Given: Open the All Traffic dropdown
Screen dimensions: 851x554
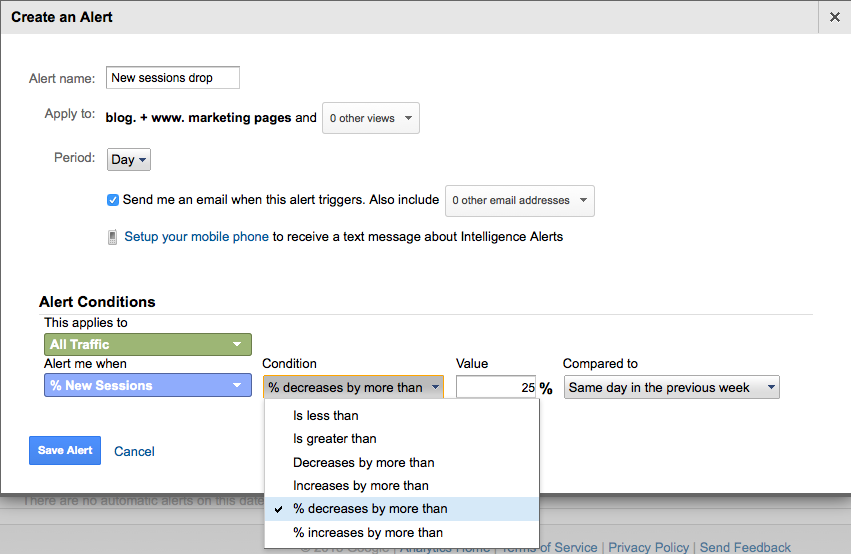Looking at the screenshot, I should coord(148,345).
